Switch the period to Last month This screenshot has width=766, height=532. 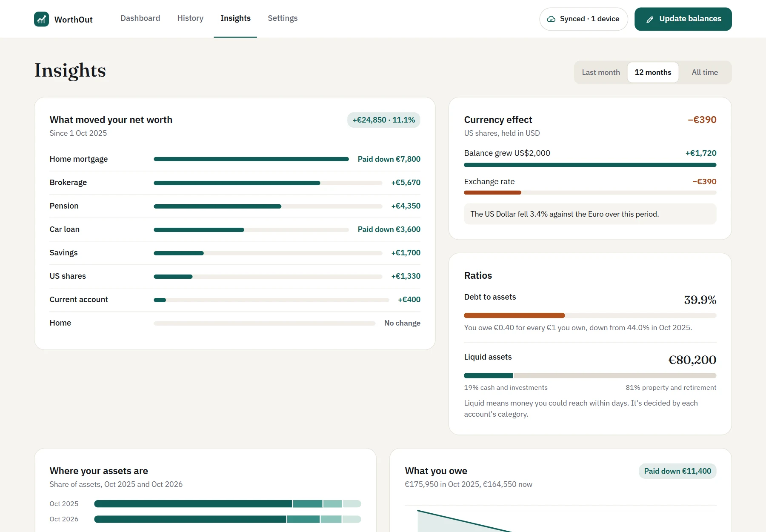click(x=600, y=72)
